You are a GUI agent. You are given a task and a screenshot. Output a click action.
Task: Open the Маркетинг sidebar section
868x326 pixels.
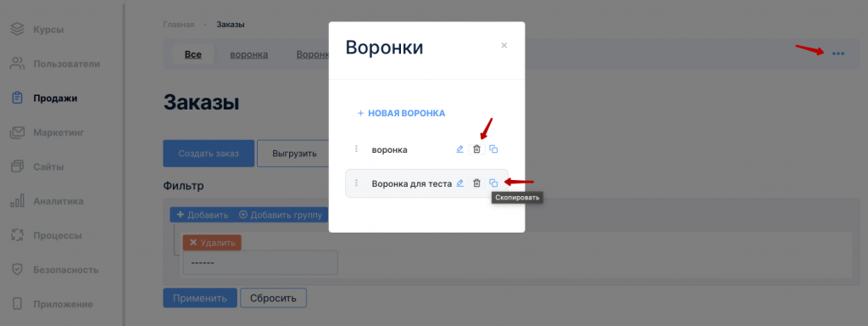pyautogui.click(x=47, y=132)
